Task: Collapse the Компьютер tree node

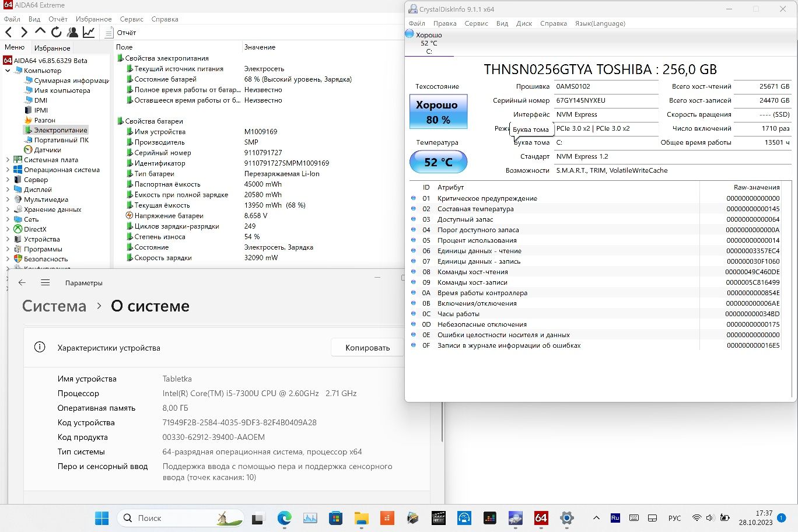Action: pyautogui.click(x=8, y=71)
